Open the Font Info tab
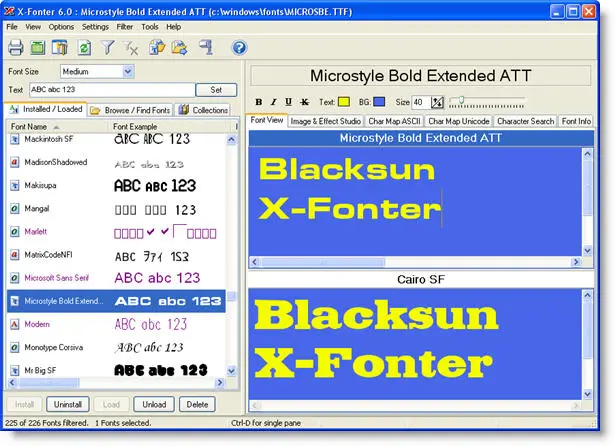 576,121
